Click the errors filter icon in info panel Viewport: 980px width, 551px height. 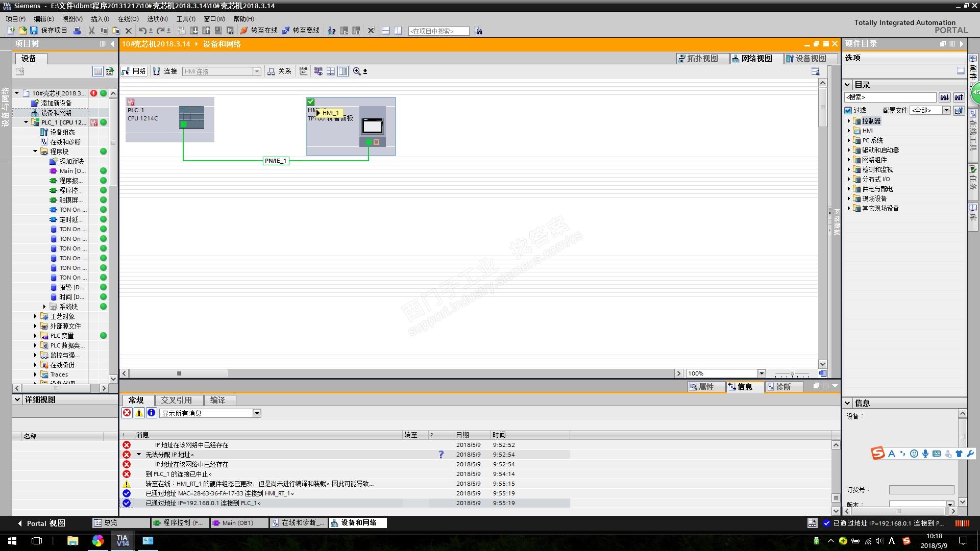point(127,413)
